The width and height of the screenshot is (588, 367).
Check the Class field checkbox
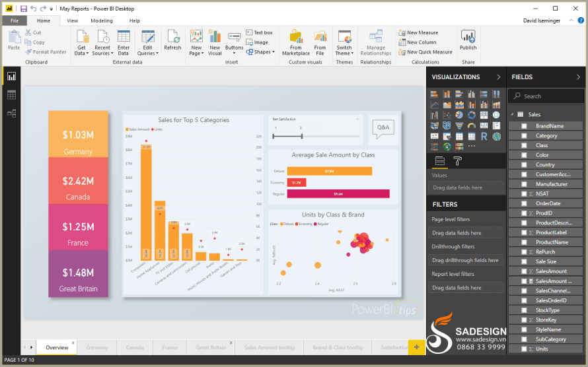click(525, 145)
